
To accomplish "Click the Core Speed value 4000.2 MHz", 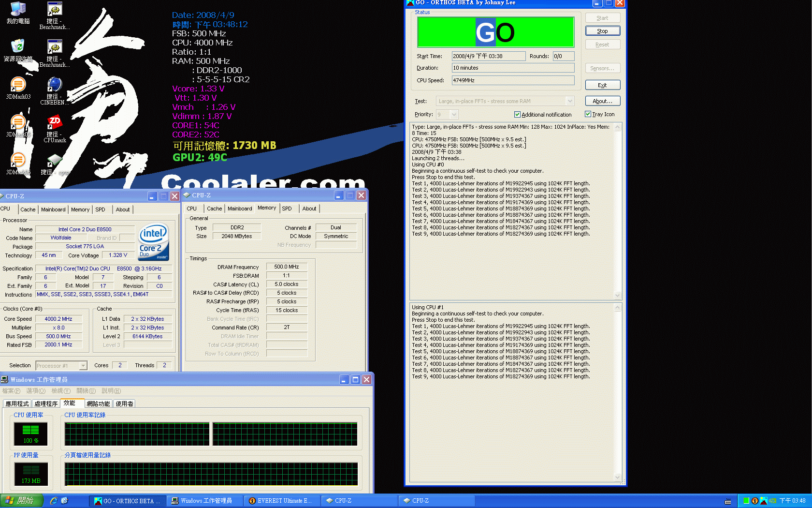I will [x=58, y=319].
